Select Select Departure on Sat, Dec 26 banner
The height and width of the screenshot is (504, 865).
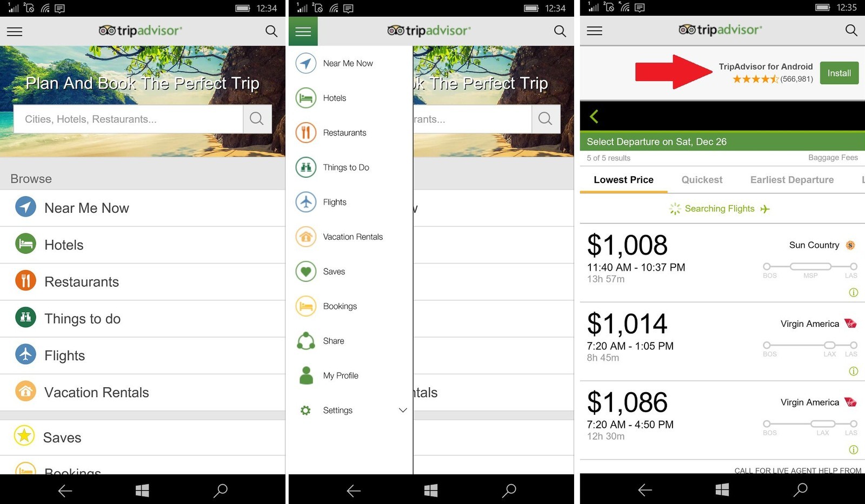722,142
